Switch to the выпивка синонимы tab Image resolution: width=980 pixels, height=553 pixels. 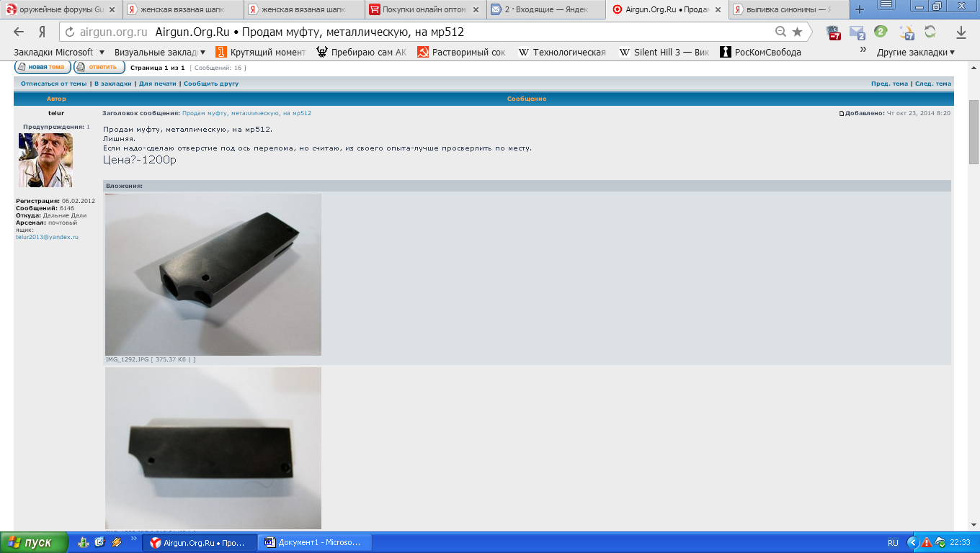pos(785,9)
